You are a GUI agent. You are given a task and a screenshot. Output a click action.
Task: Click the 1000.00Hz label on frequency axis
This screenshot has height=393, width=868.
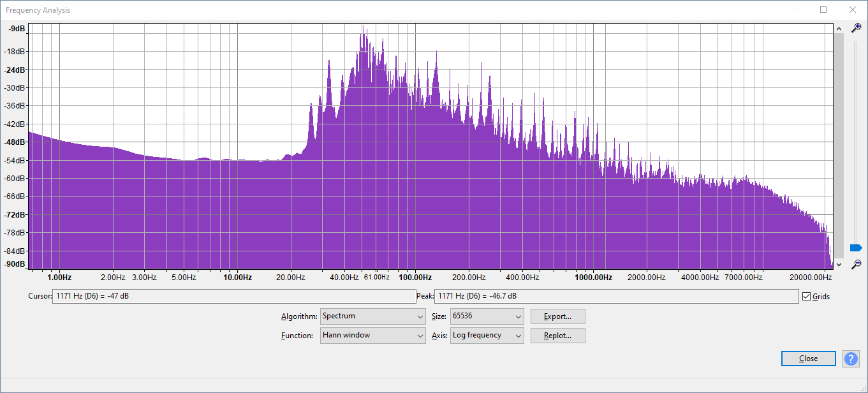tap(593, 278)
